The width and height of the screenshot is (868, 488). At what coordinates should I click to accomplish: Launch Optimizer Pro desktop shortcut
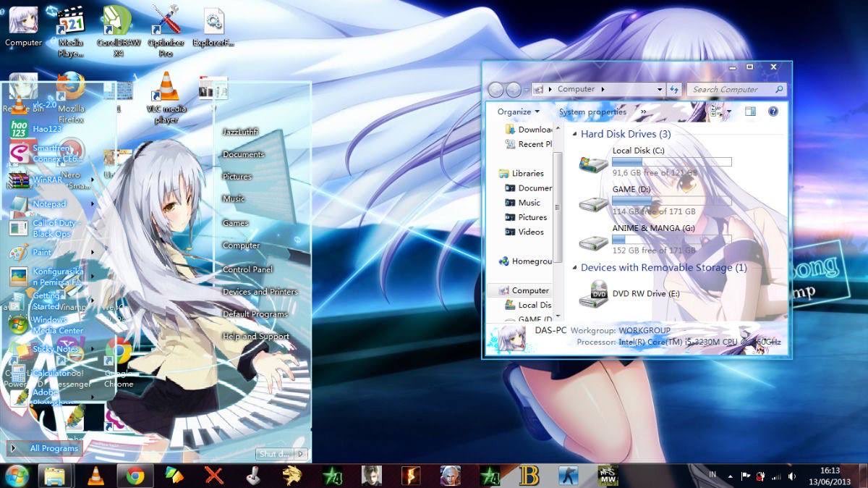[166, 30]
